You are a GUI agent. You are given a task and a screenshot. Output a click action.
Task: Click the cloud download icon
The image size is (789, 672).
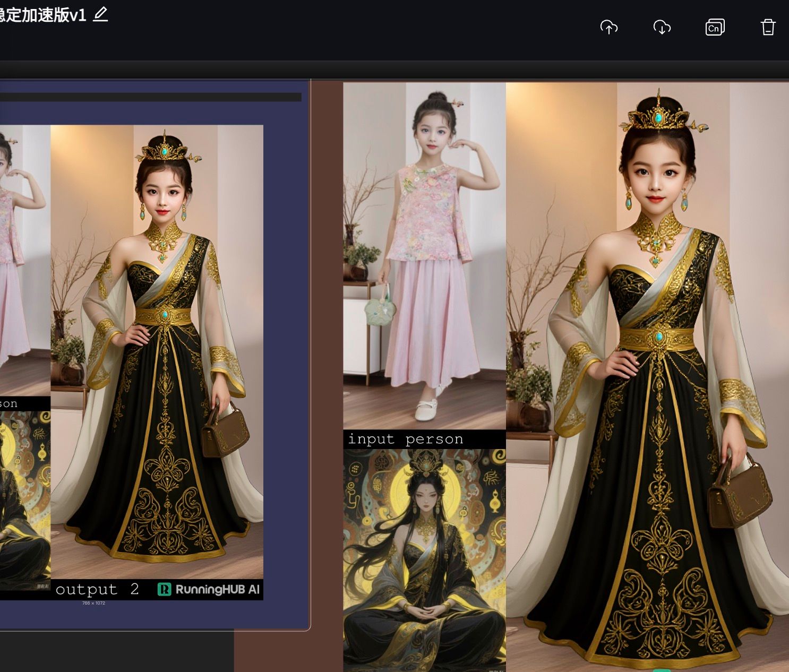click(x=662, y=27)
